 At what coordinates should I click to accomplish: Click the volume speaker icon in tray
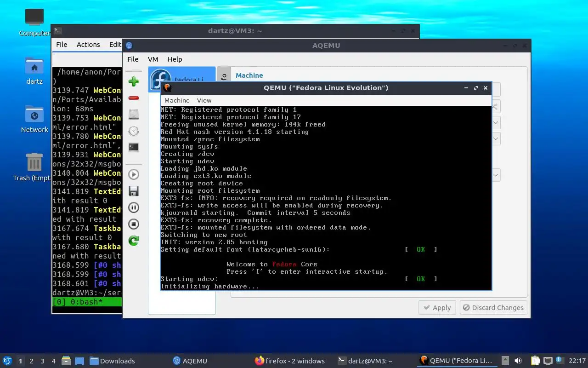coord(518,361)
